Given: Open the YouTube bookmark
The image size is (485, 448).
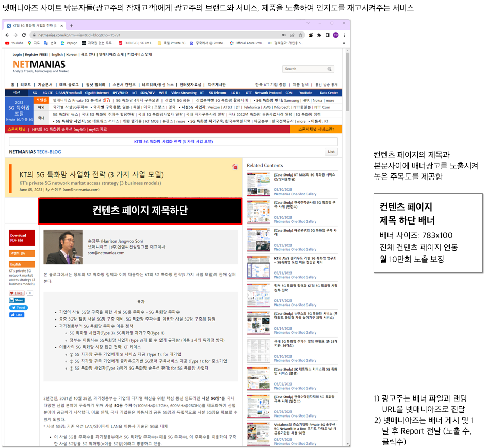Looking at the screenshot, I should pos(14,43).
